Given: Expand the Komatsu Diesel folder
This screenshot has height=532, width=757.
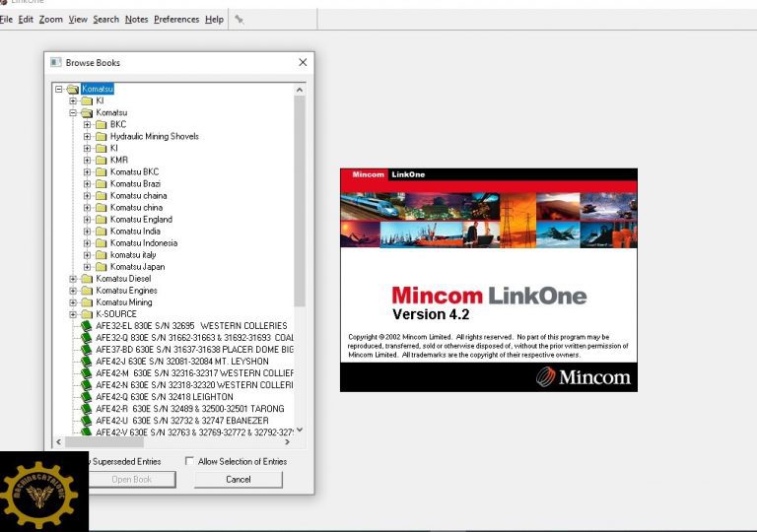Looking at the screenshot, I should click(73, 279).
